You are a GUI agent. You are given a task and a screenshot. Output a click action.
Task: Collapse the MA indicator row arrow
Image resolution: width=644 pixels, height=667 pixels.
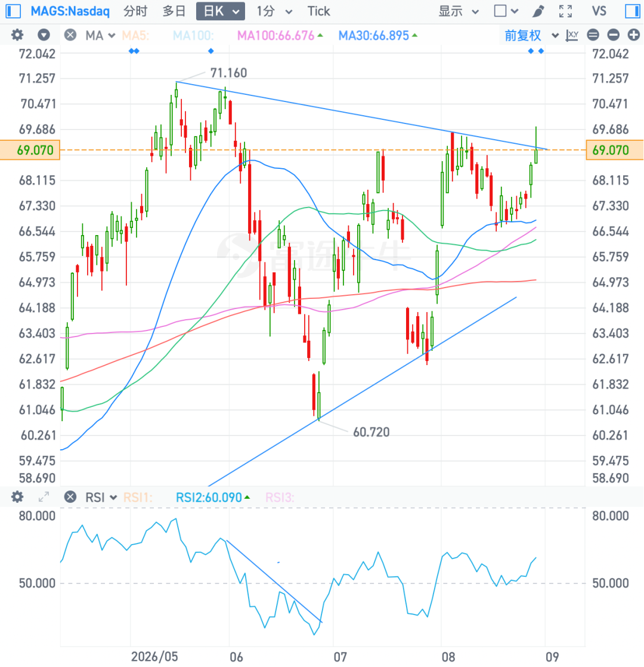[44, 35]
